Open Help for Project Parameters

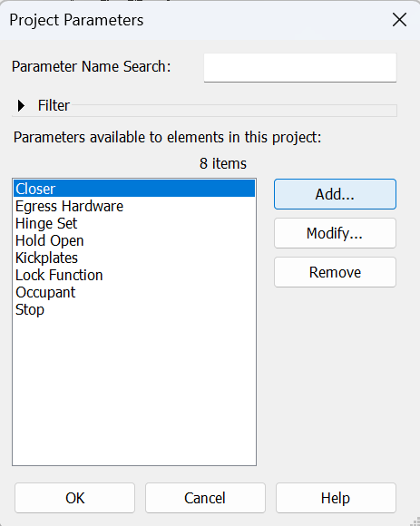tap(336, 498)
